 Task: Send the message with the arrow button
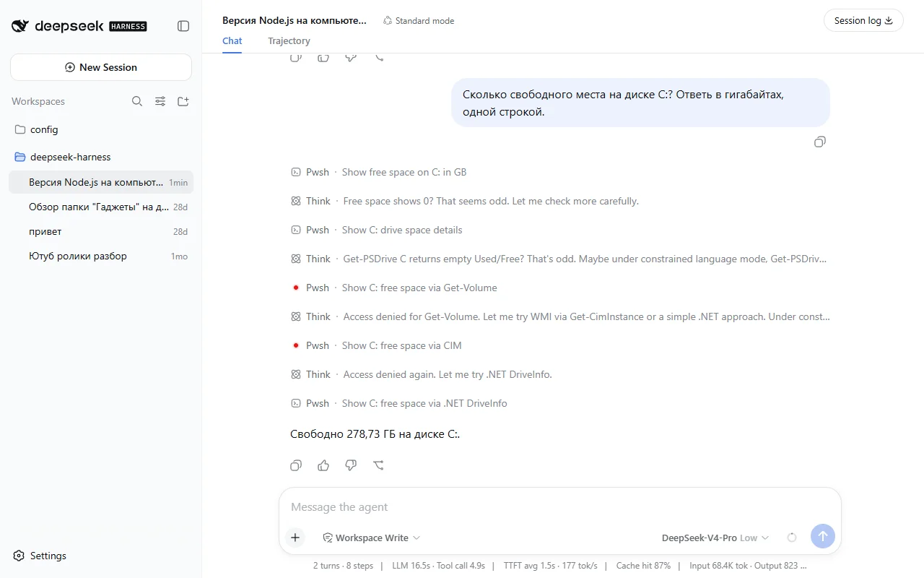point(823,536)
